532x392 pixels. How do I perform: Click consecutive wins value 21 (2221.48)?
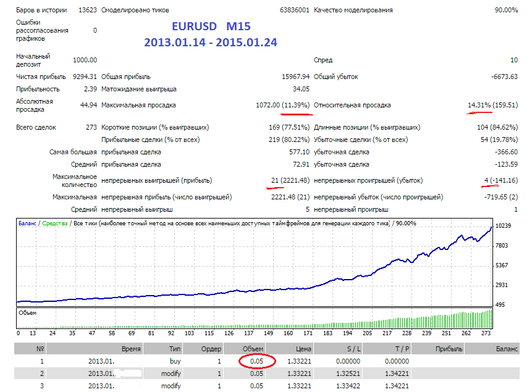click(290, 180)
